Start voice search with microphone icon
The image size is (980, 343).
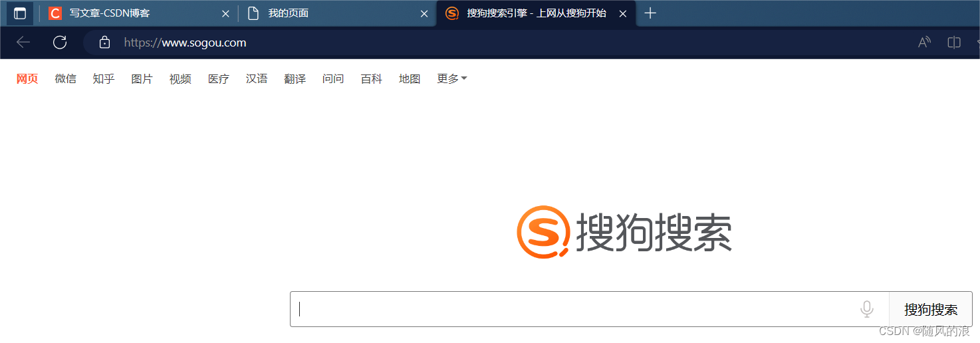pos(866,309)
